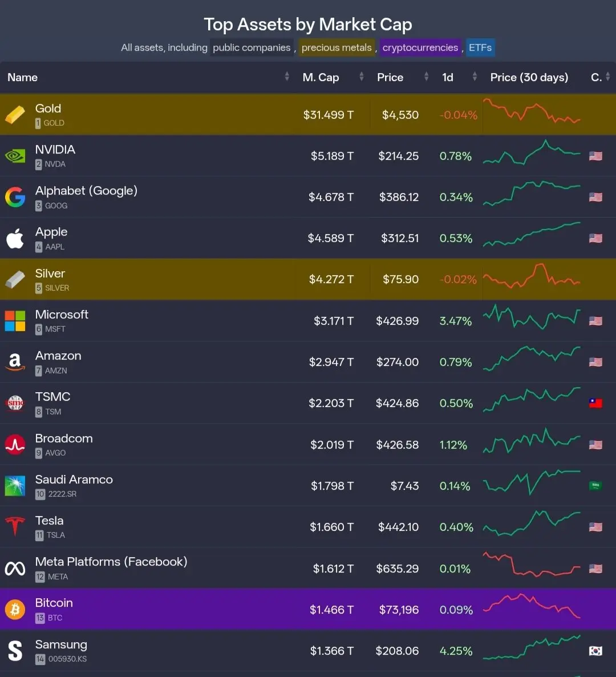Click the US flag in Broadcom row
The height and width of the screenshot is (677, 616).
click(x=595, y=445)
